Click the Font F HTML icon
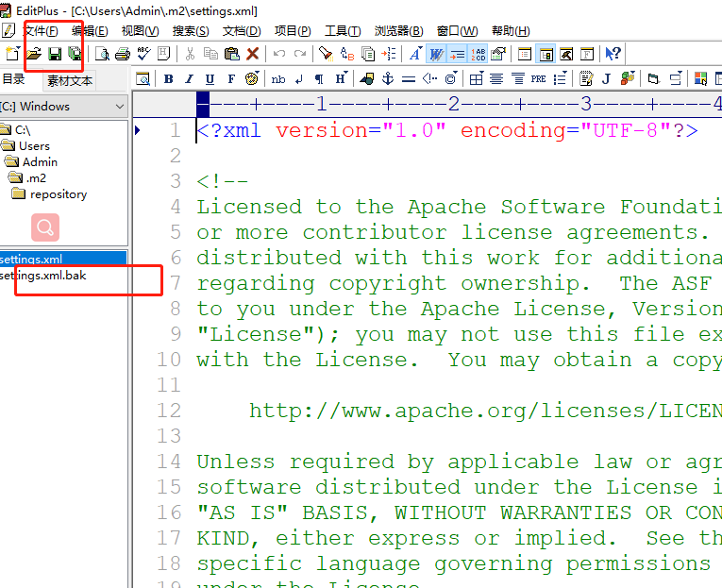The width and height of the screenshot is (722, 588). [231, 79]
